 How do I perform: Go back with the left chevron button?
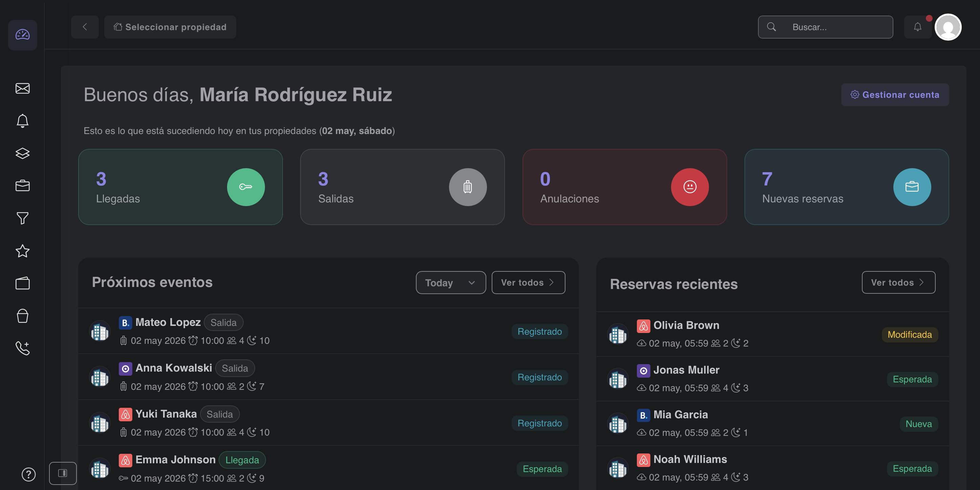tap(85, 27)
